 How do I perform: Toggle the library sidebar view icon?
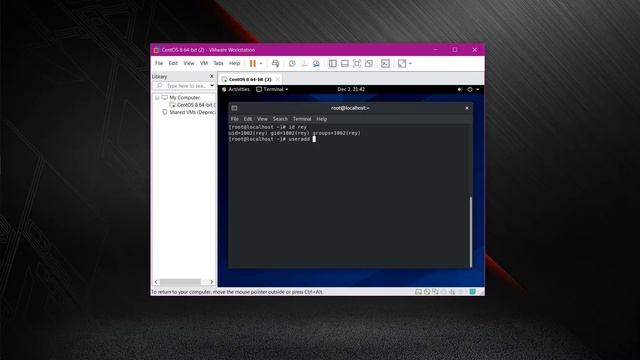333,63
